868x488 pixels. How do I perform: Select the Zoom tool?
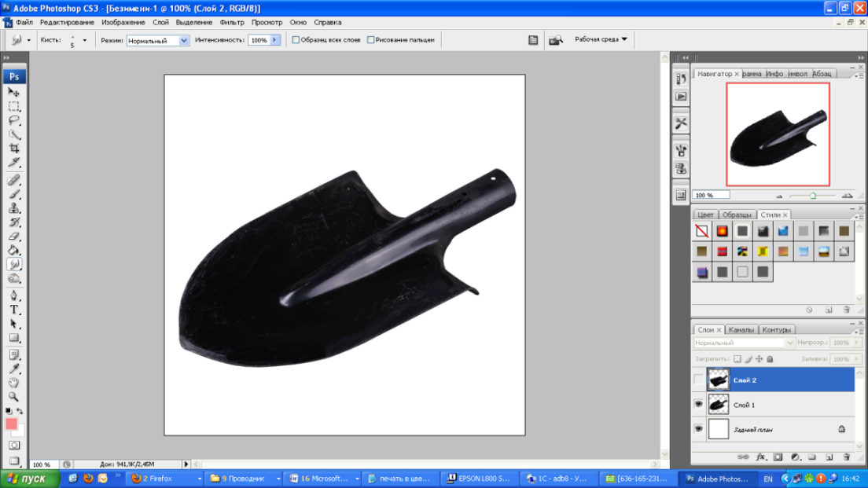click(x=14, y=397)
